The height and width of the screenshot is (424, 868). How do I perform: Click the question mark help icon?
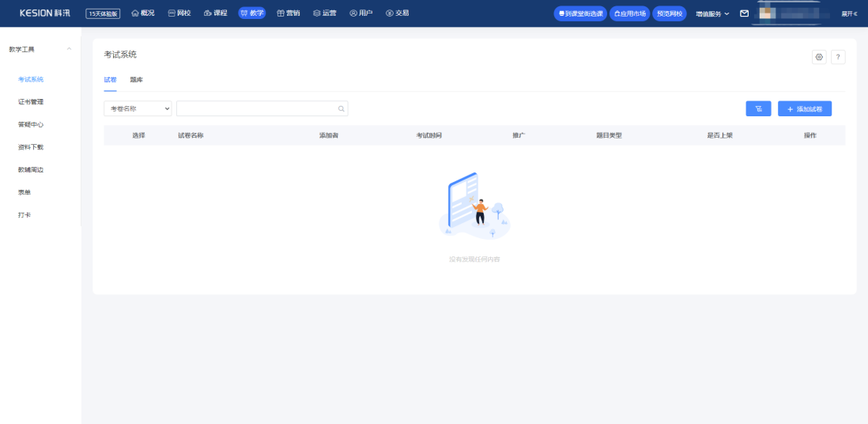click(838, 57)
